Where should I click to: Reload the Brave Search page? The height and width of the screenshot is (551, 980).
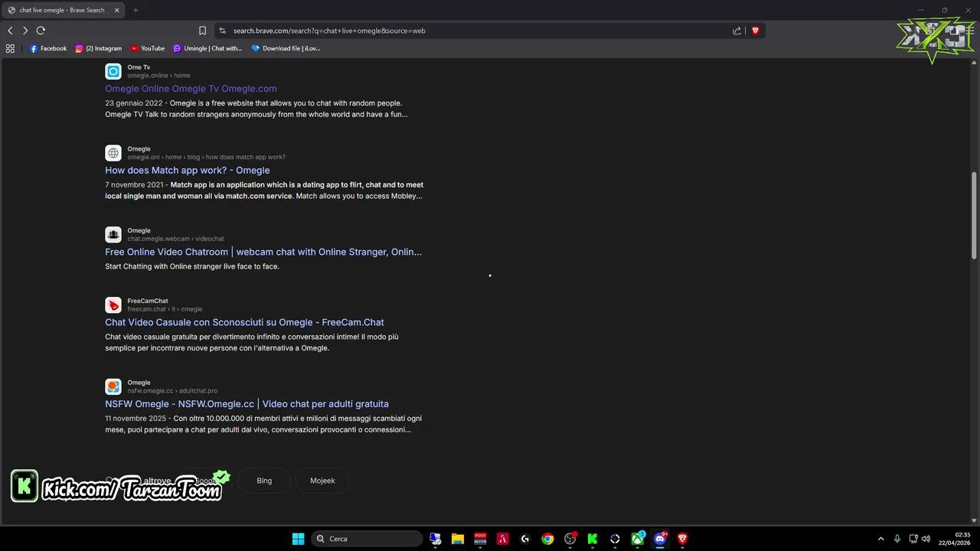point(41,31)
